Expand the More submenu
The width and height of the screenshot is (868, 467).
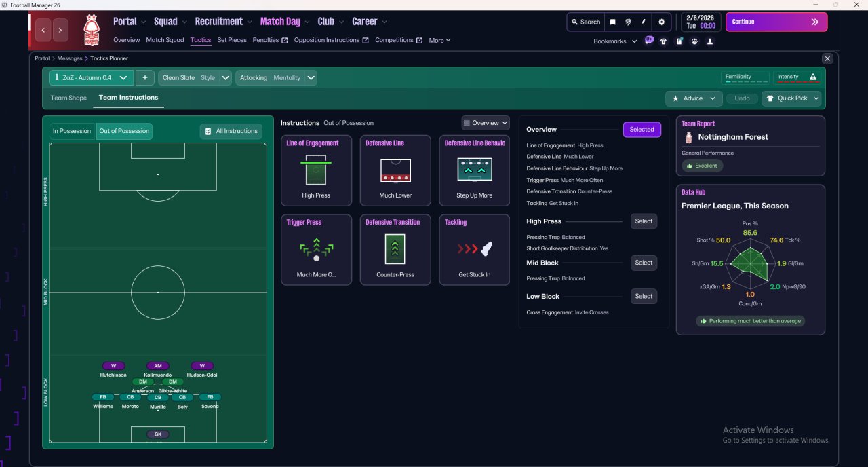coord(439,40)
